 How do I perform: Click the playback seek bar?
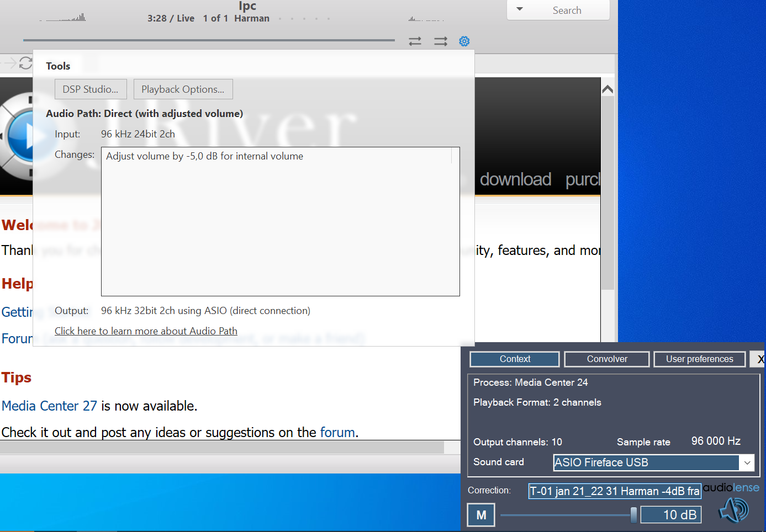pos(209,40)
